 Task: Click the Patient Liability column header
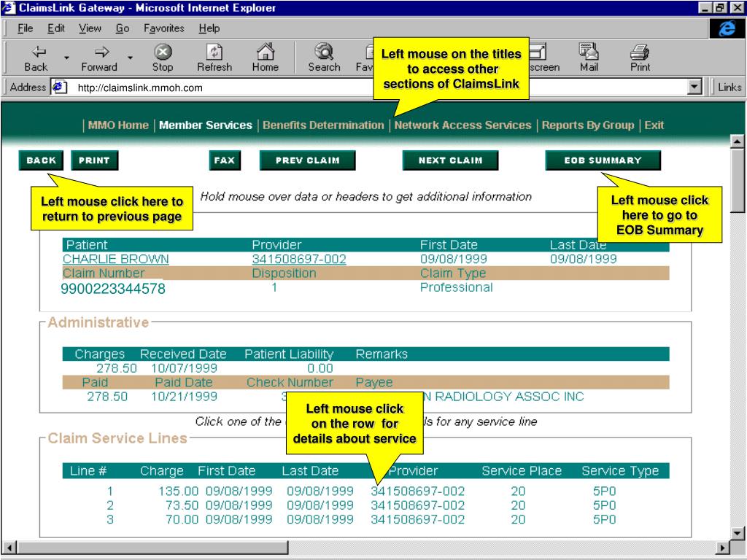(x=289, y=354)
